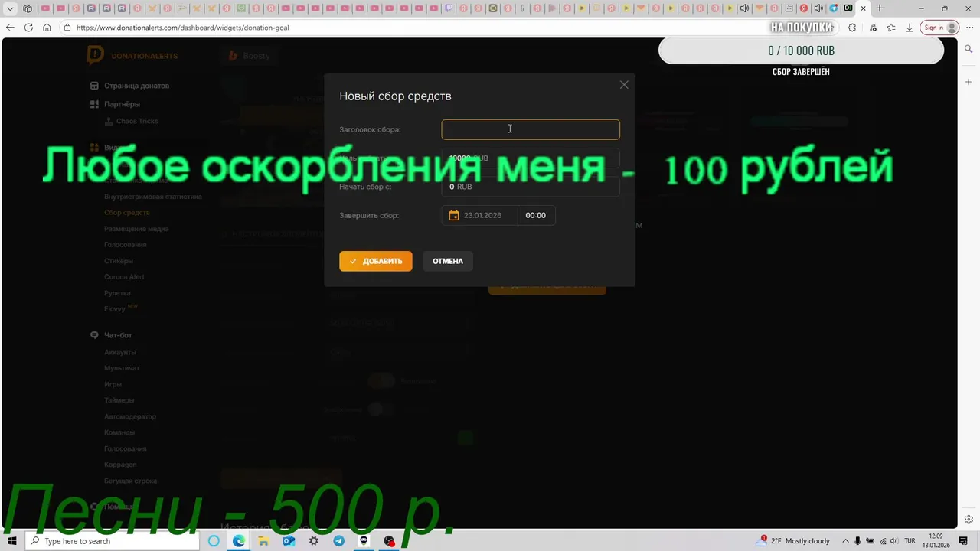Open the browser sidebar search icon
This screenshot has width=980, height=551.
[969, 49]
